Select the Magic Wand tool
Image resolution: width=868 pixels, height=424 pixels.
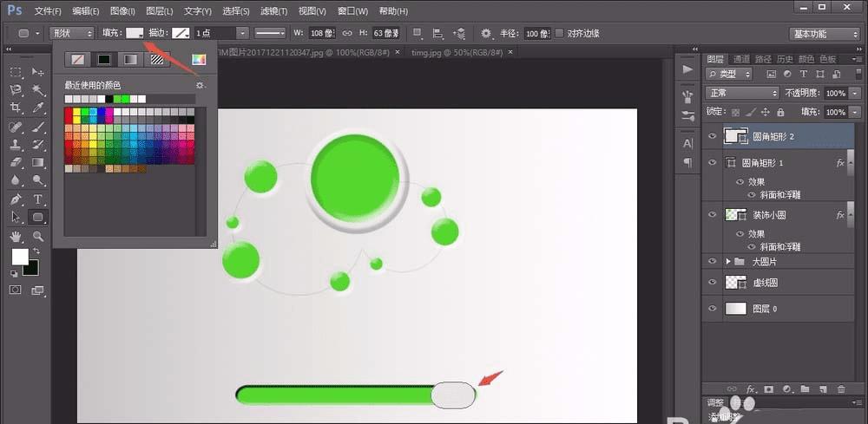[37, 89]
